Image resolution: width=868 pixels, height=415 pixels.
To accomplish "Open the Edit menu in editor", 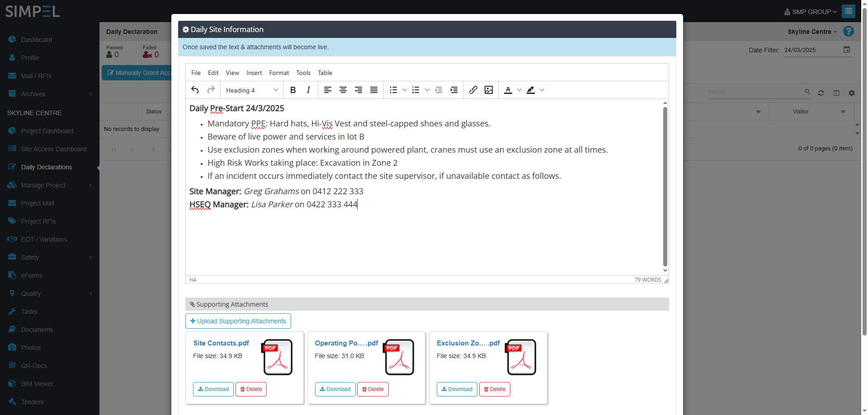I will click(213, 73).
